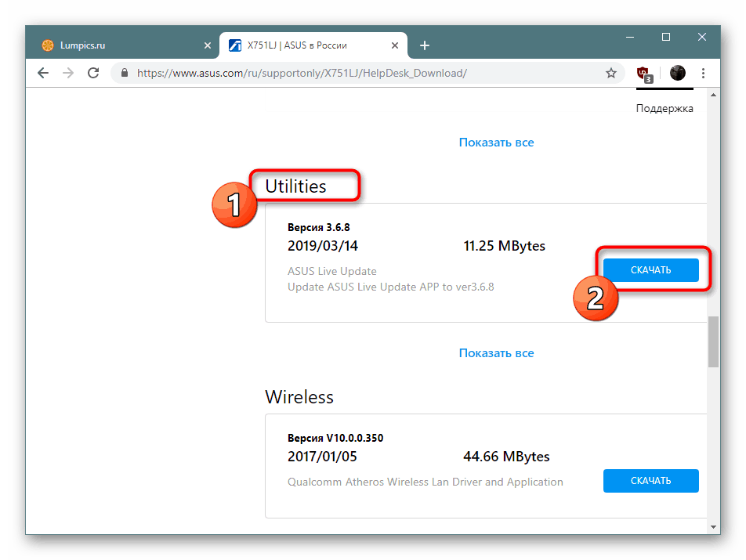Go back using the browser back arrow
The width and height of the screenshot is (746, 560).
click(43, 73)
